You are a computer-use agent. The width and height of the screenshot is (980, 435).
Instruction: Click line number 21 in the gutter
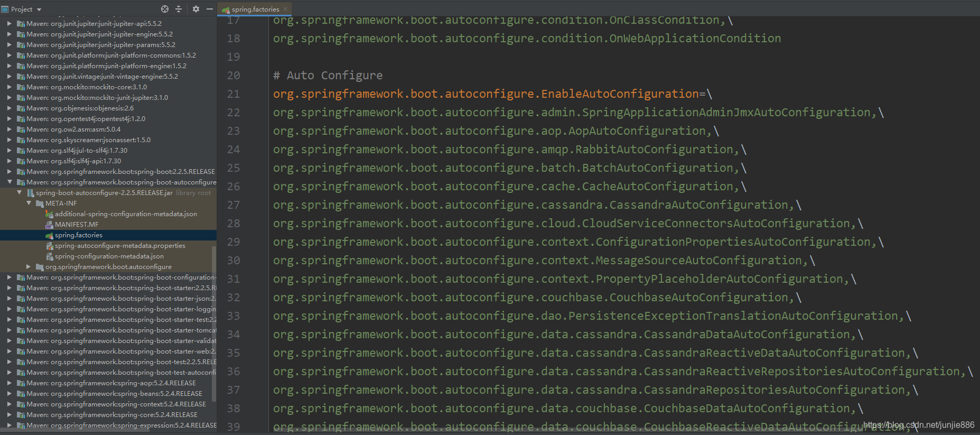tap(233, 94)
